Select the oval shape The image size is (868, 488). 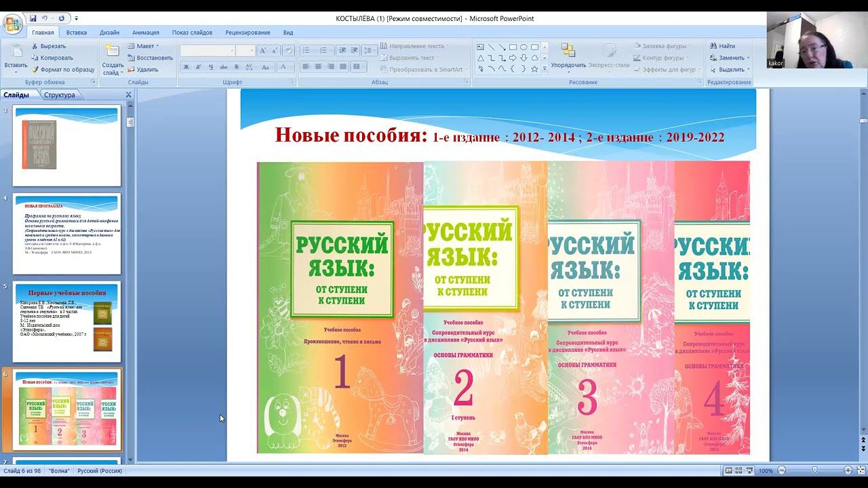pyautogui.click(x=524, y=47)
